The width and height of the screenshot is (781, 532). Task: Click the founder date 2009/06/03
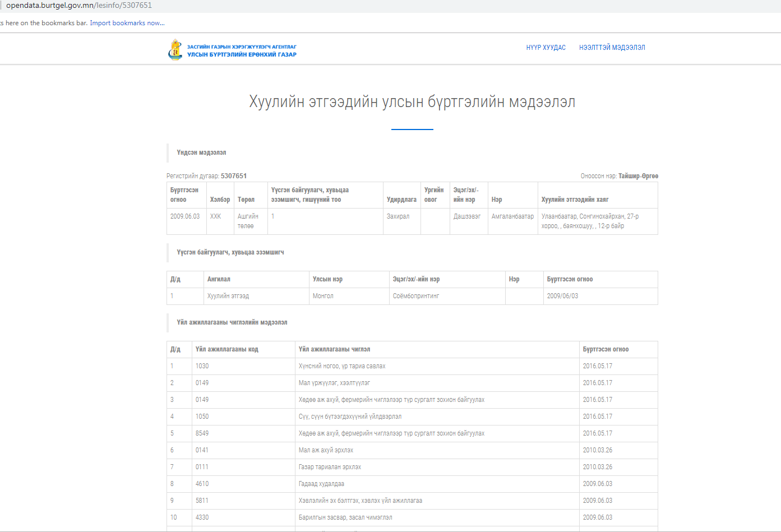point(562,296)
